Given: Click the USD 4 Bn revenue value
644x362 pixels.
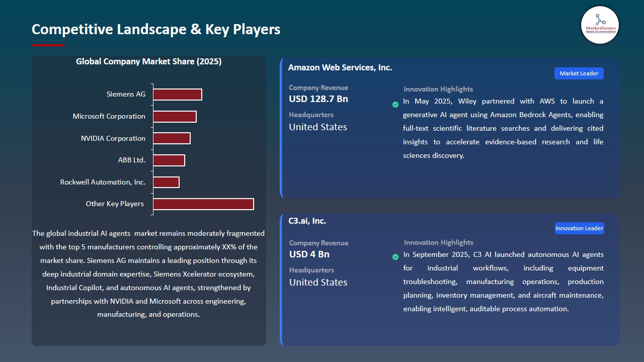Looking at the screenshot, I should (309, 254).
